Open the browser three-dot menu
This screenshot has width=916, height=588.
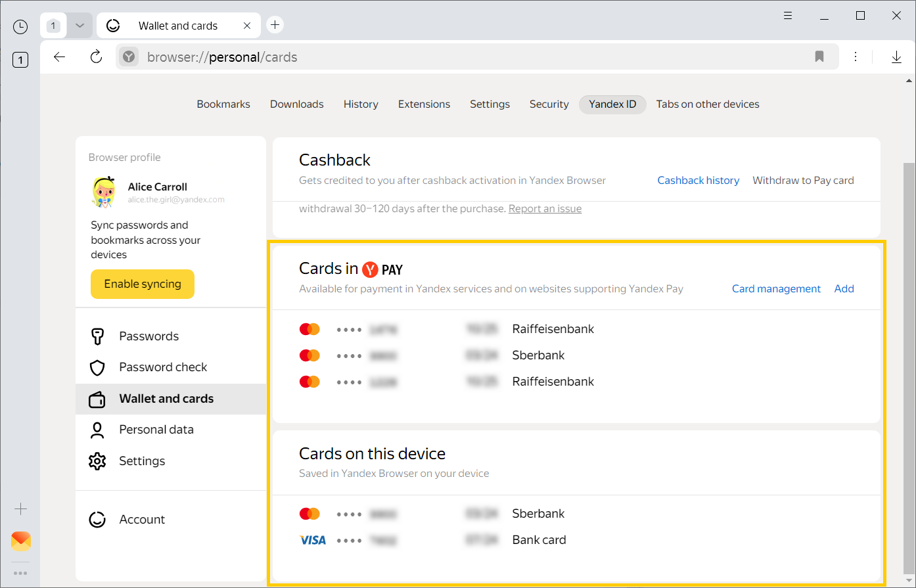point(856,57)
